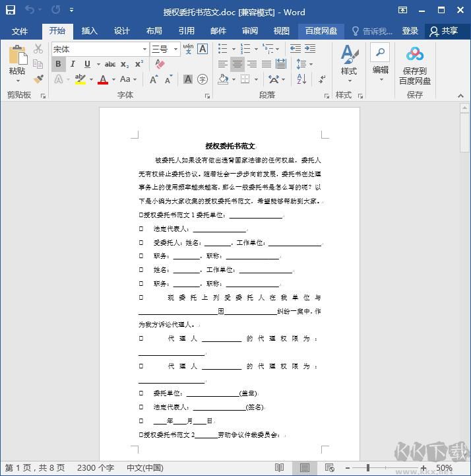
Task: Justify paragraph text
Action: tap(267, 64)
